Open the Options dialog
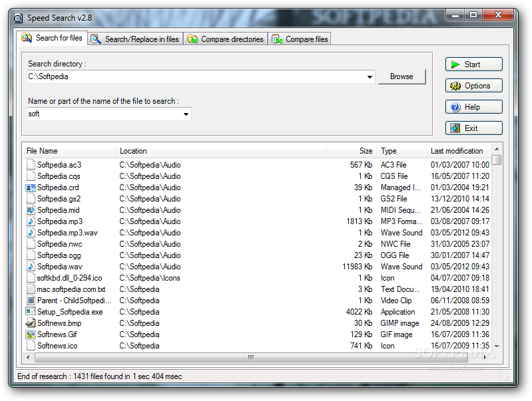The image size is (532, 401). click(x=473, y=86)
